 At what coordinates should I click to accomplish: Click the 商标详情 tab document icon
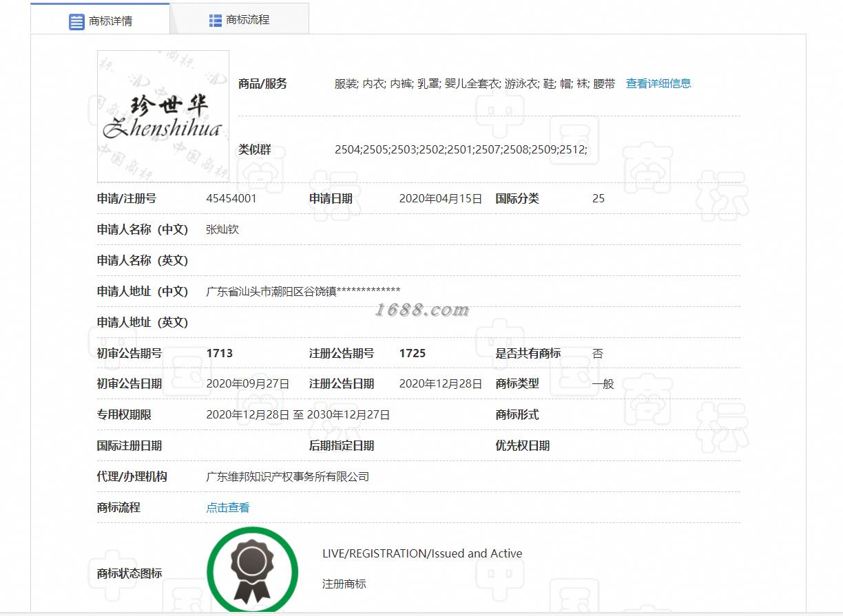pos(76,21)
